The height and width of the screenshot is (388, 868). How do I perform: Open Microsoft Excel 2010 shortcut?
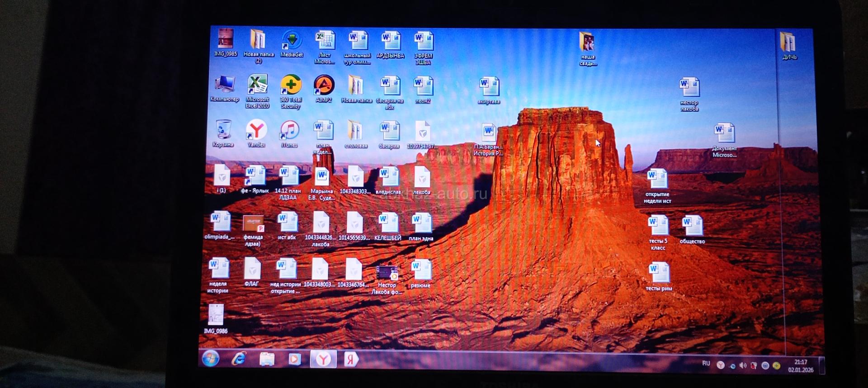tap(257, 86)
